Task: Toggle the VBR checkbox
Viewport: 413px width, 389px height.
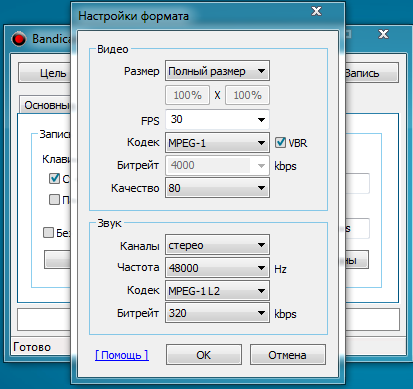Action: click(x=280, y=143)
